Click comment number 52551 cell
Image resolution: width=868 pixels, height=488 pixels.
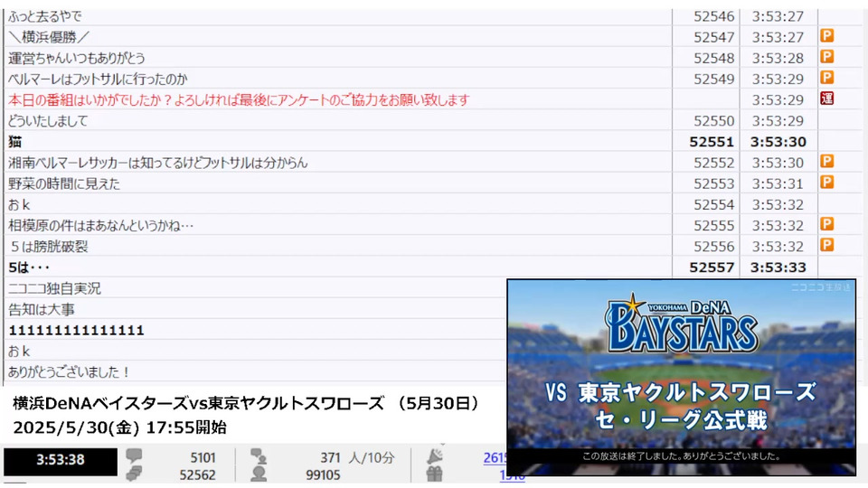(x=712, y=142)
